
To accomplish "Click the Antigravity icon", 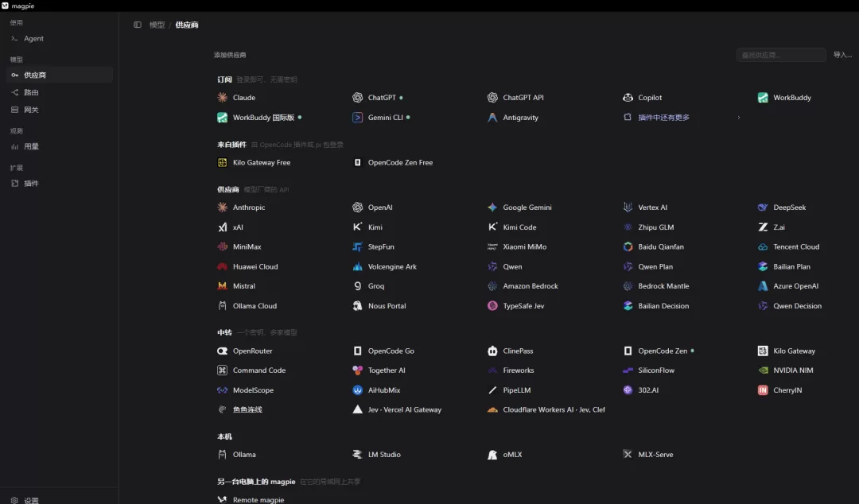I will 492,117.
